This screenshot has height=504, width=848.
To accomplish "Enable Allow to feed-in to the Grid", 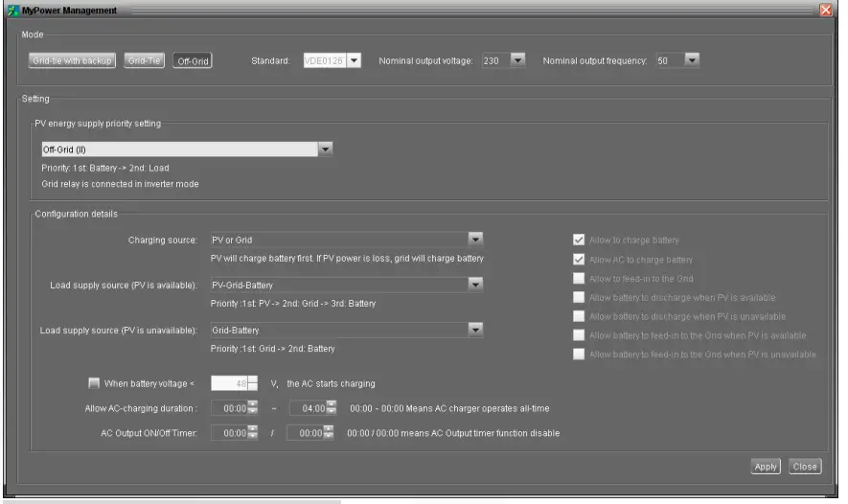I will pos(579,278).
